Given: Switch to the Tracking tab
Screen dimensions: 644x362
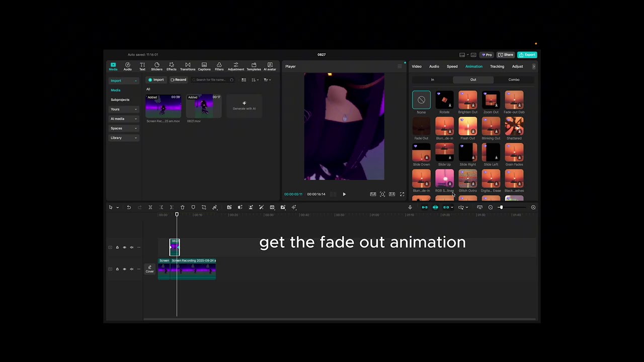Looking at the screenshot, I should pyautogui.click(x=497, y=66).
